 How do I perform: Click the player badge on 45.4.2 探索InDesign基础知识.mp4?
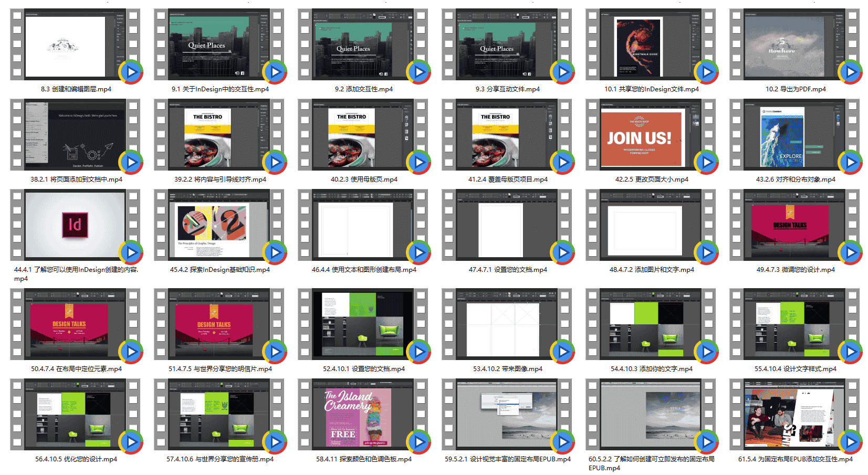point(275,252)
